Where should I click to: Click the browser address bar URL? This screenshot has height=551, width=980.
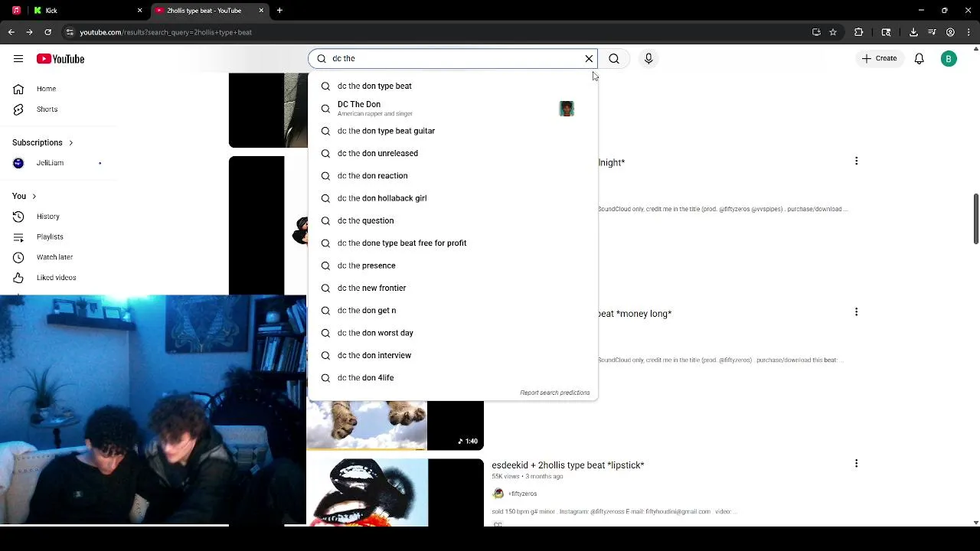click(165, 32)
